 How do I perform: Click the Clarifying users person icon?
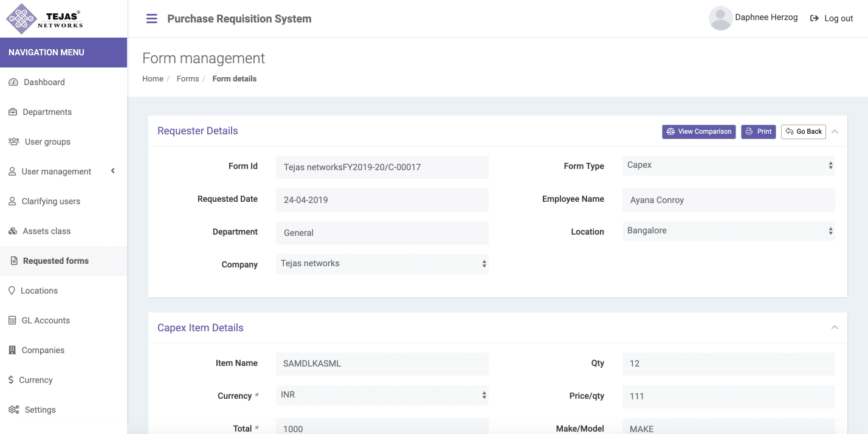(x=12, y=201)
